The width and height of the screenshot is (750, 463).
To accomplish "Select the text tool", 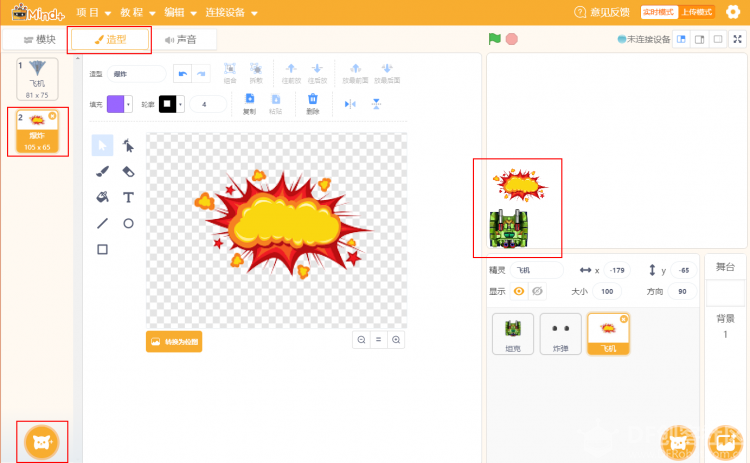I will [128, 197].
